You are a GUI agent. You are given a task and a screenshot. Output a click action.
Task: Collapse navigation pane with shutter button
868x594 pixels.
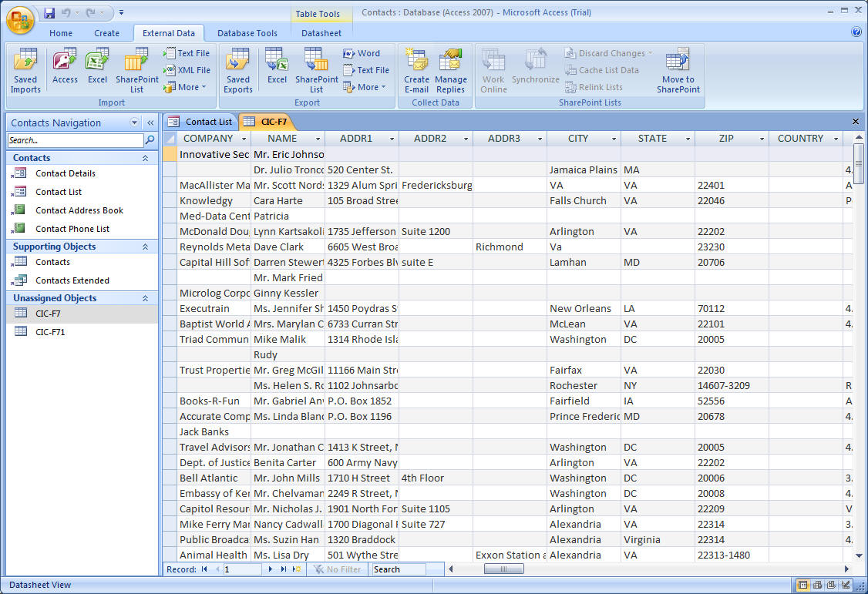150,122
